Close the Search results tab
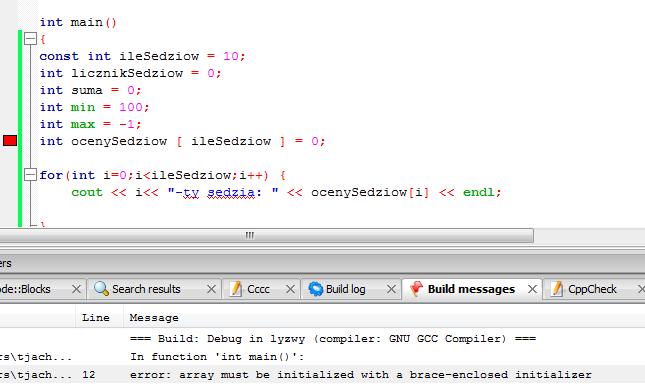Viewport: 645px width, 388px height. point(211,289)
